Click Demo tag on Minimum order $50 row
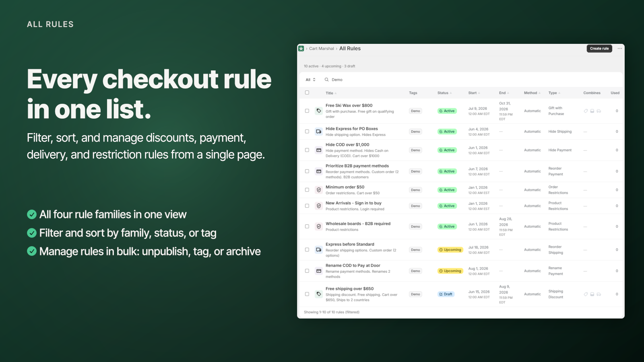This screenshot has width=644, height=362. pos(415,190)
